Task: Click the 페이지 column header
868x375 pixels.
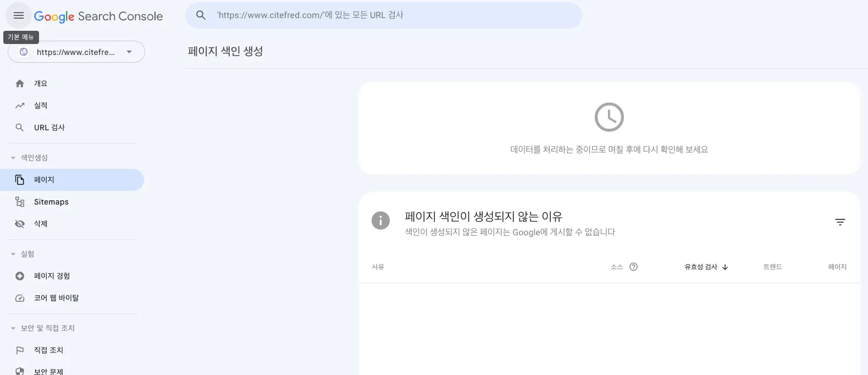Action: pyautogui.click(x=837, y=267)
